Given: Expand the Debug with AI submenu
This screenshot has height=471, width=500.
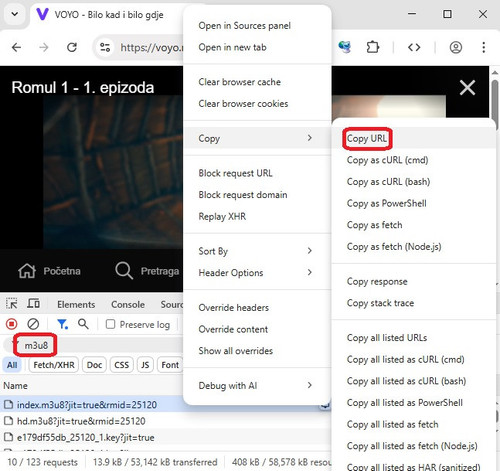Looking at the screenshot, I should [x=257, y=385].
